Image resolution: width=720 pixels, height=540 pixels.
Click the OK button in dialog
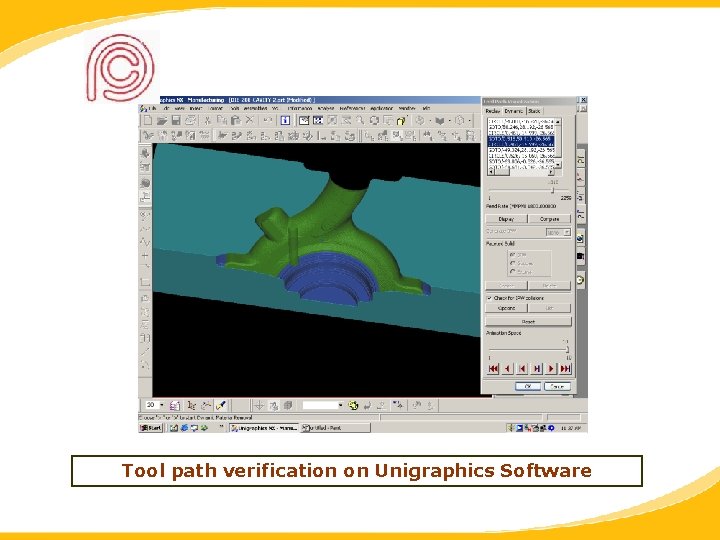(528, 387)
